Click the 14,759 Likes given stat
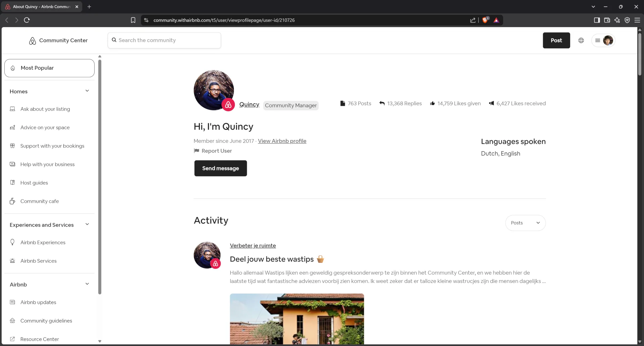 pyautogui.click(x=455, y=103)
